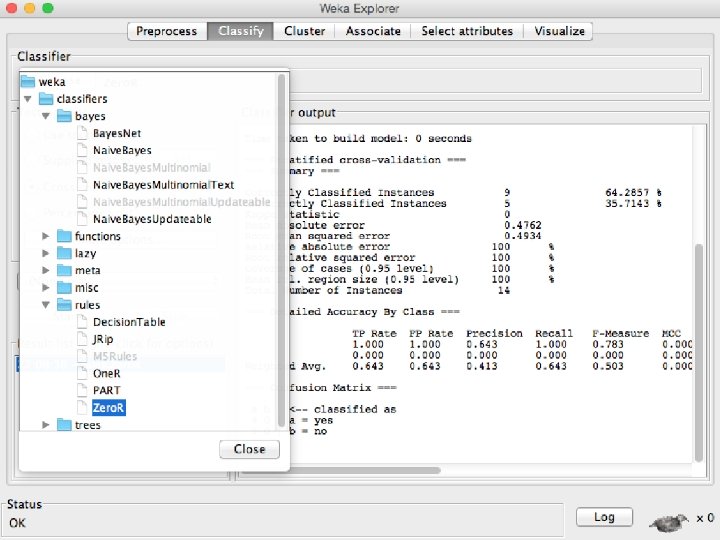The width and height of the screenshot is (720, 540).
Task: Click the 'classified as' text in confusion matrix
Action: 355,409
